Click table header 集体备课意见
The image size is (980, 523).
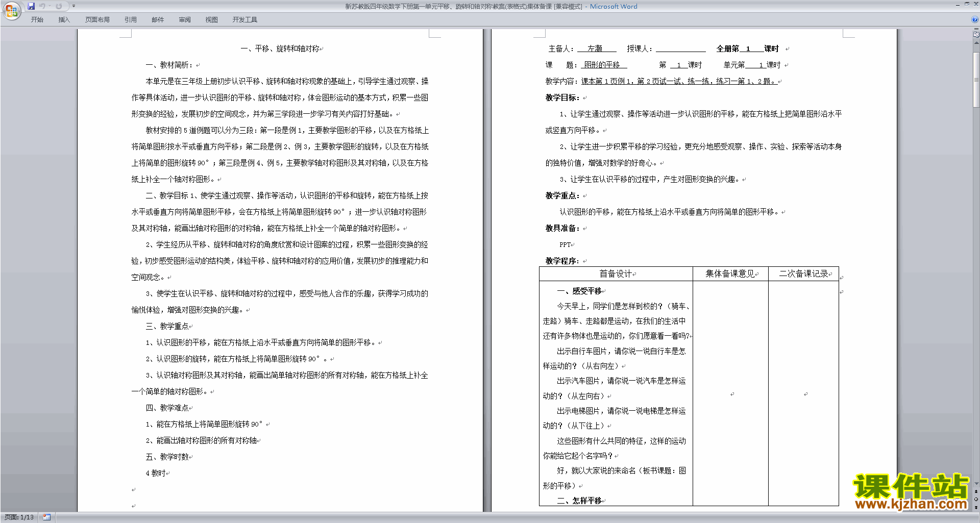coord(730,274)
